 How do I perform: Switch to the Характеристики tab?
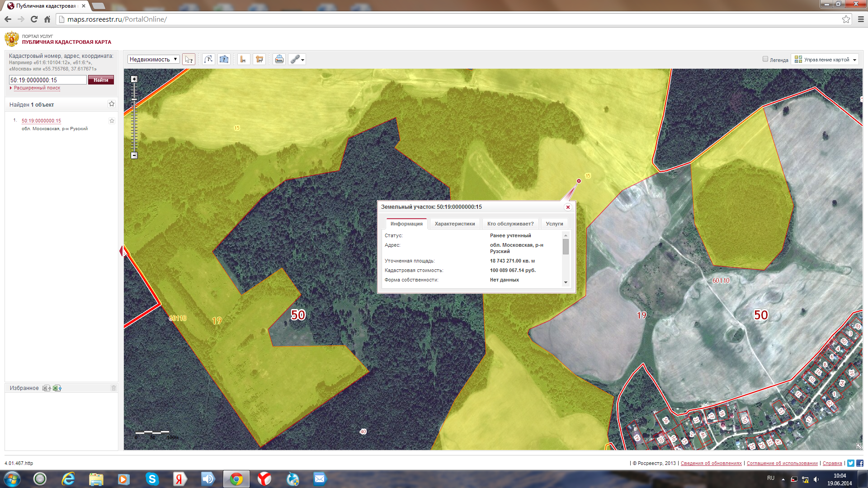pyautogui.click(x=455, y=224)
